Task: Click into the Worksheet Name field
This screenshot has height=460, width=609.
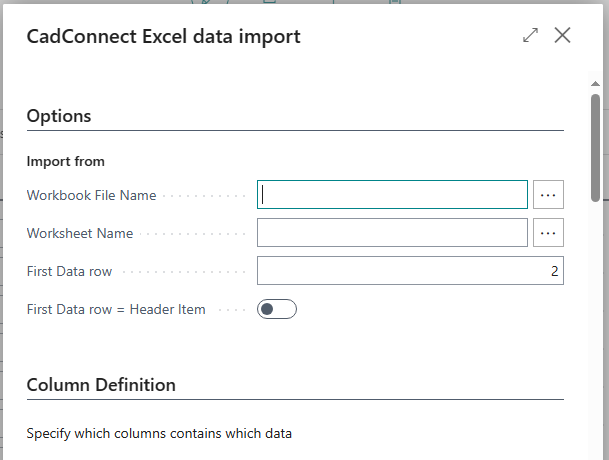Action: tap(392, 233)
